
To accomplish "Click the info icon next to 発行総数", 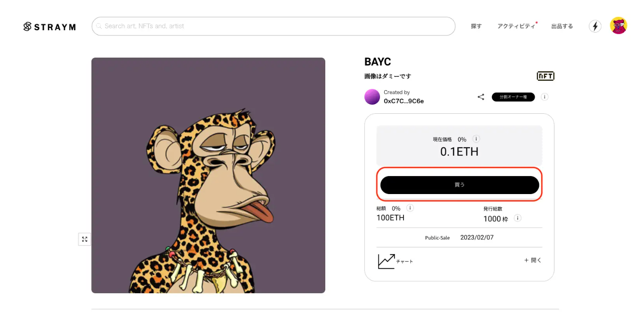I will [x=518, y=218].
